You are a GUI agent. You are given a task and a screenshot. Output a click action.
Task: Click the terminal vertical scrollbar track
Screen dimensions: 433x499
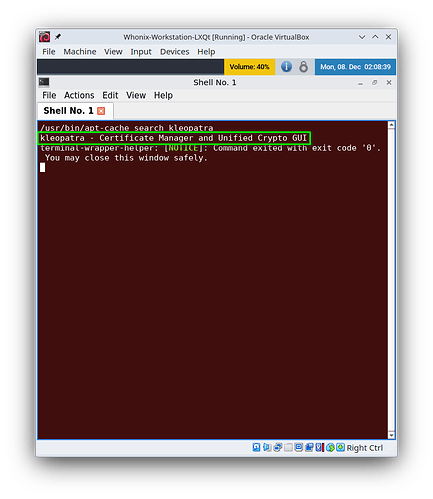391,280
